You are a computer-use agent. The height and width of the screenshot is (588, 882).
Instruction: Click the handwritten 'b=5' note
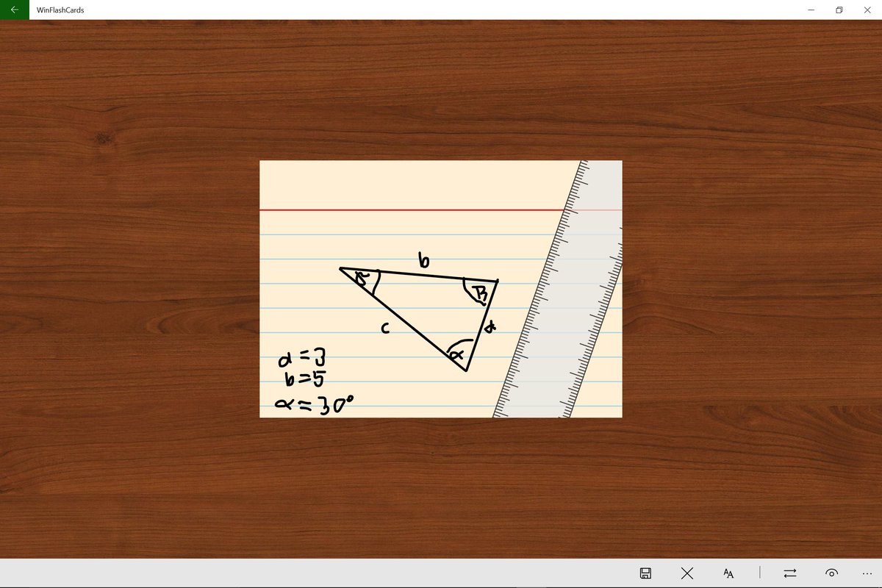[305, 380]
